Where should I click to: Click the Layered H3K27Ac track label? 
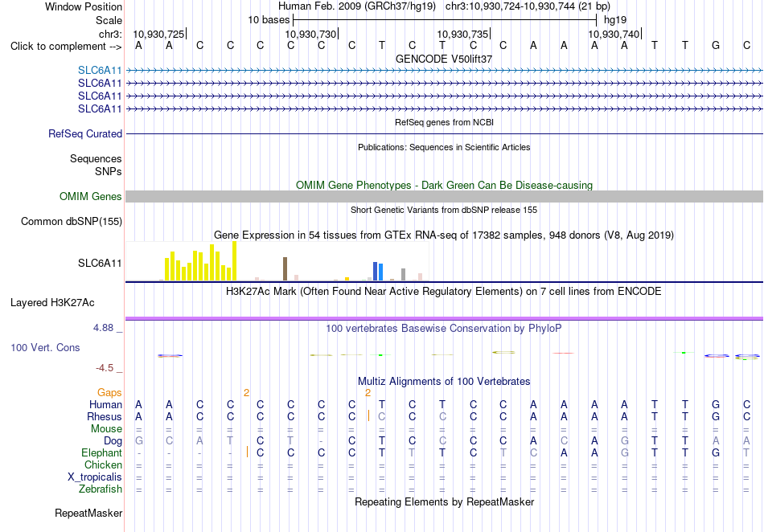pos(52,303)
